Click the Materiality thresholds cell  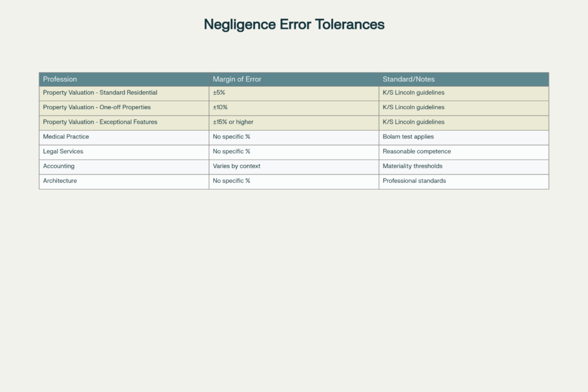[413, 166]
